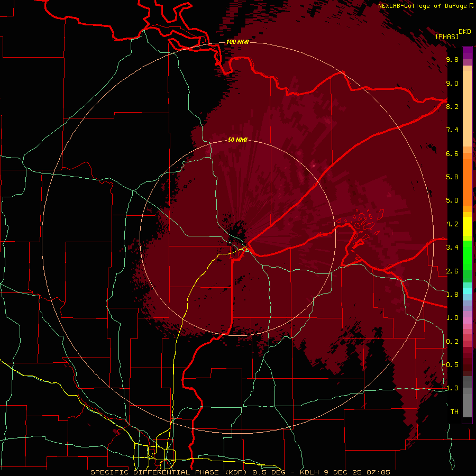Click the 5.0 scale value

pyautogui.click(x=452, y=200)
